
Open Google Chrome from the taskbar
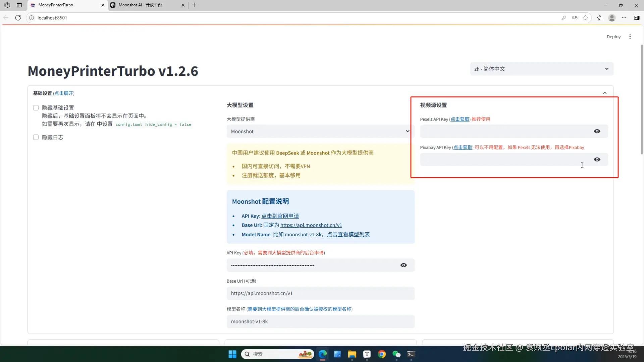382,354
